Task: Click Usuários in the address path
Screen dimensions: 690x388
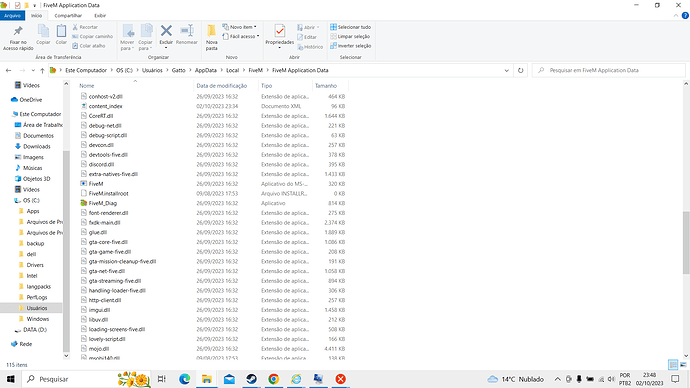Action: click(152, 70)
